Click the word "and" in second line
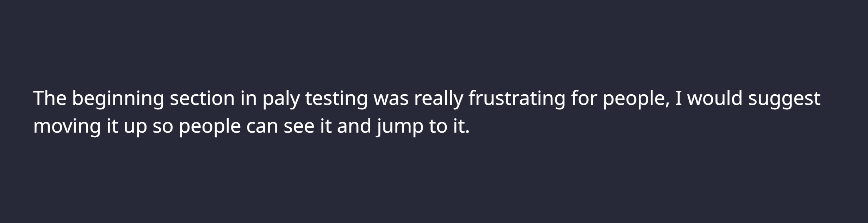 click(354, 127)
